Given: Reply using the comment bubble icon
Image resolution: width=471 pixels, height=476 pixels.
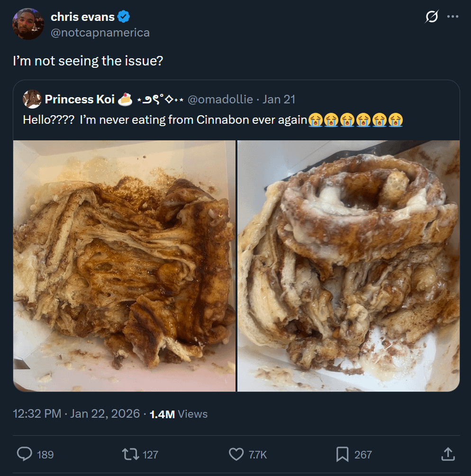Looking at the screenshot, I should point(24,455).
